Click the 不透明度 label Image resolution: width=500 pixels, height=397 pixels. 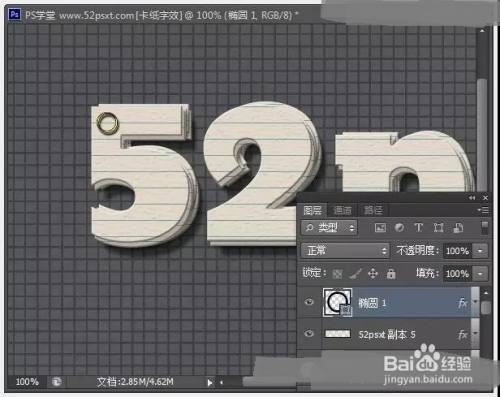point(417,250)
